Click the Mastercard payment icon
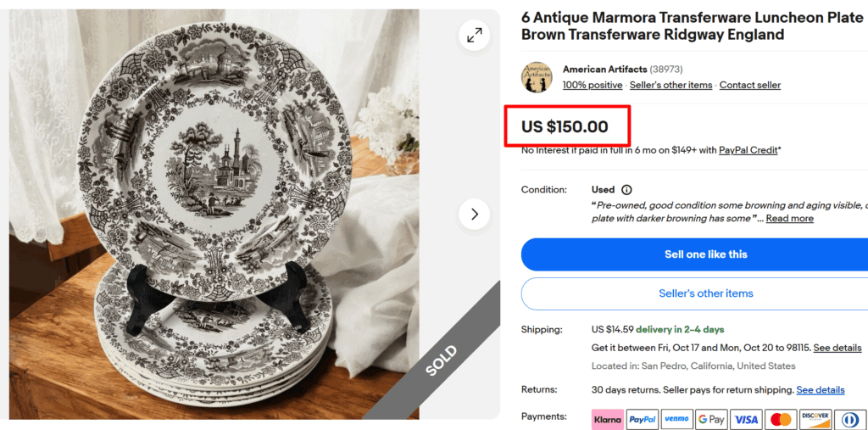868x430 pixels. click(781, 419)
